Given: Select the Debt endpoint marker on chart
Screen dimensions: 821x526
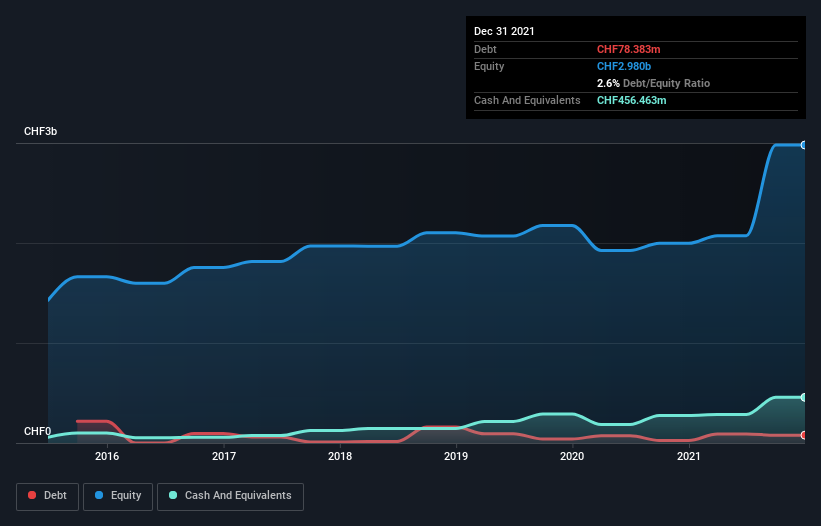Looking at the screenshot, I should (x=804, y=435).
